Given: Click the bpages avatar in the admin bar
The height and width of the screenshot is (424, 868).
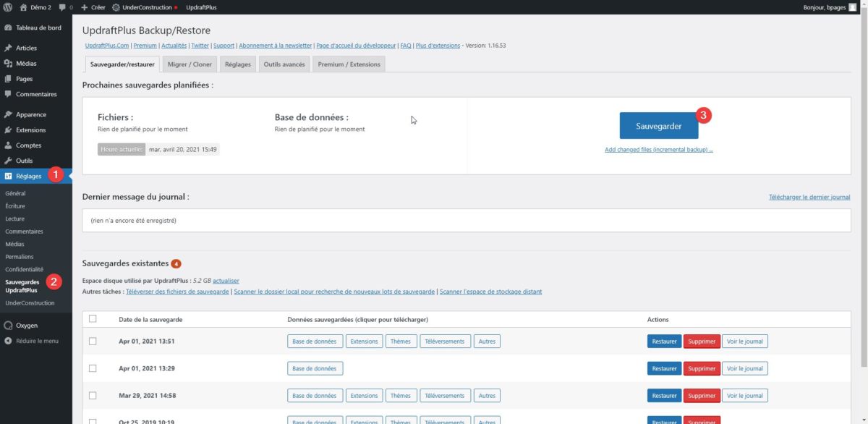Looking at the screenshot, I should [x=853, y=7].
